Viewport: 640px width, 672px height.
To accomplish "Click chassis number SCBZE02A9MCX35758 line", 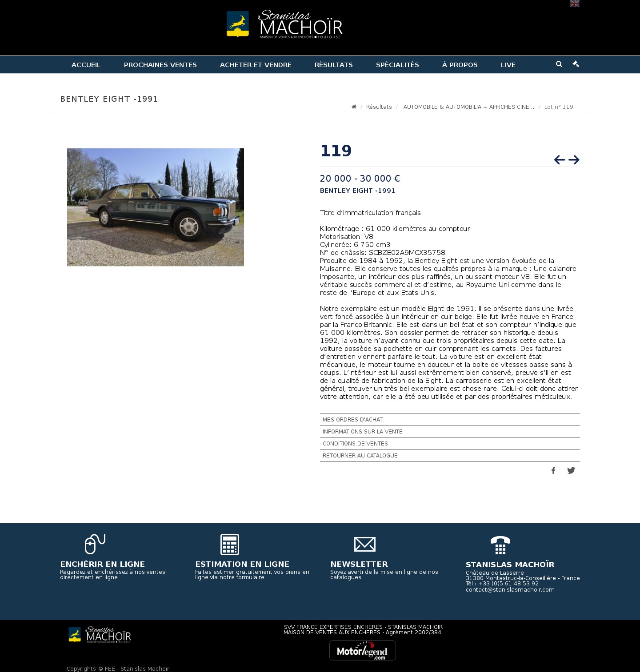I will coord(383,253).
